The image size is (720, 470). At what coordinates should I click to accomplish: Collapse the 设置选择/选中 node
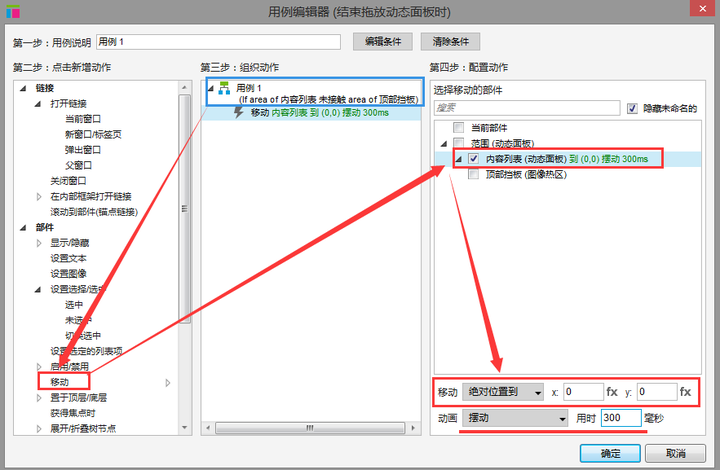(38, 289)
